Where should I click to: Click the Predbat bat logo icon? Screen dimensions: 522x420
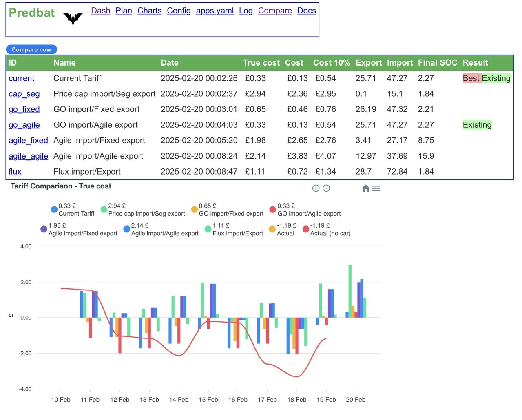73,18
